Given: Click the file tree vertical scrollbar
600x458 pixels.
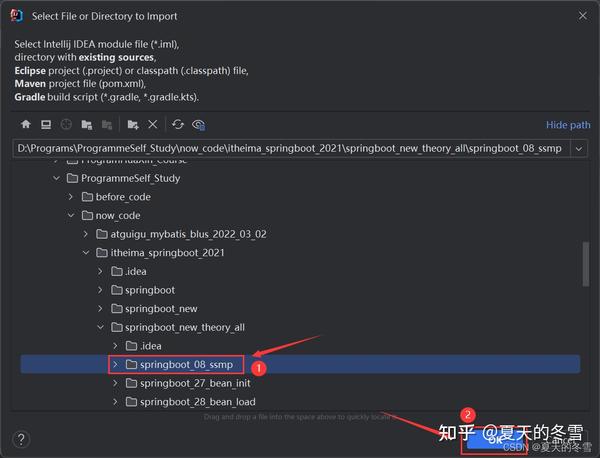Looking at the screenshot, I should coord(585,264).
